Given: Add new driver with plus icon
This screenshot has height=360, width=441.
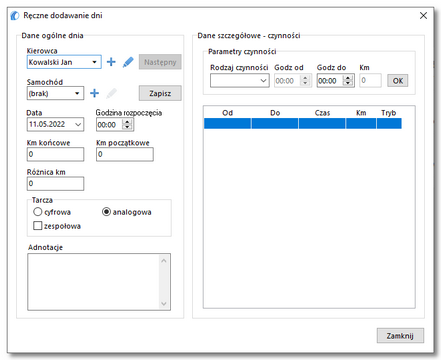Looking at the screenshot, I should click(x=111, y=62).
